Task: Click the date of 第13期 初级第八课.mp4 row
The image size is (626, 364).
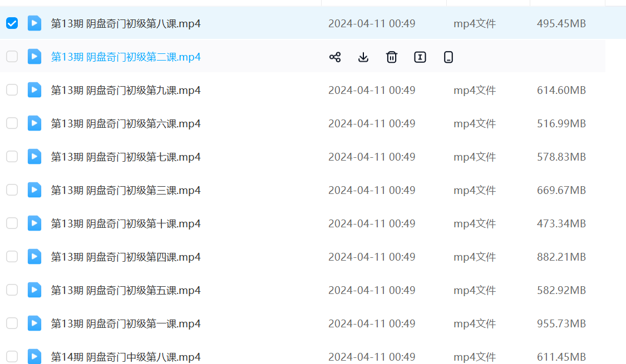Action: (x=372, y=24)
